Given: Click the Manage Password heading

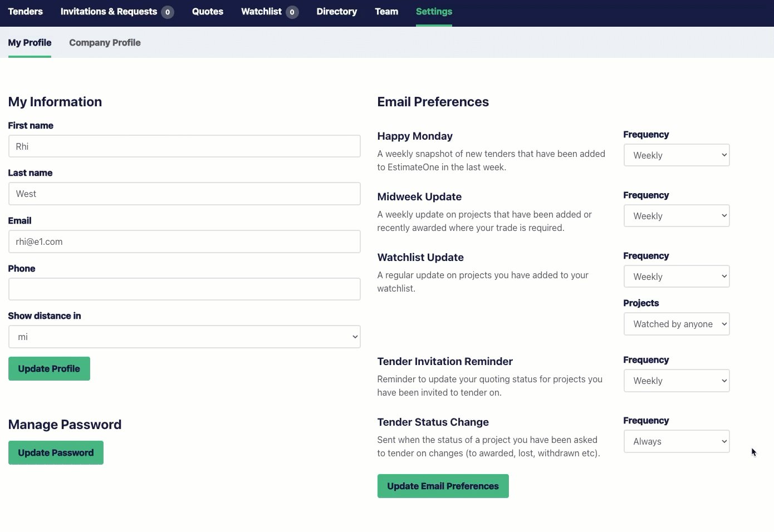Looking at the screenshot, I should point(65,425).
